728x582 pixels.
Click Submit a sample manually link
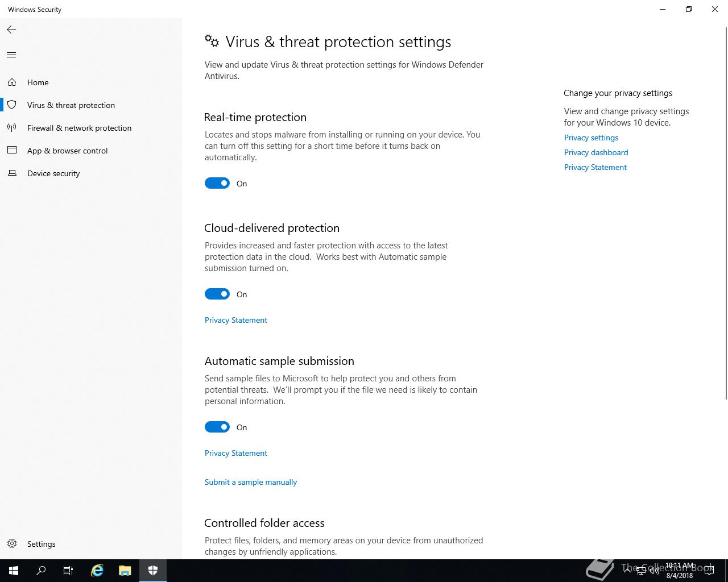coord(251,482)
